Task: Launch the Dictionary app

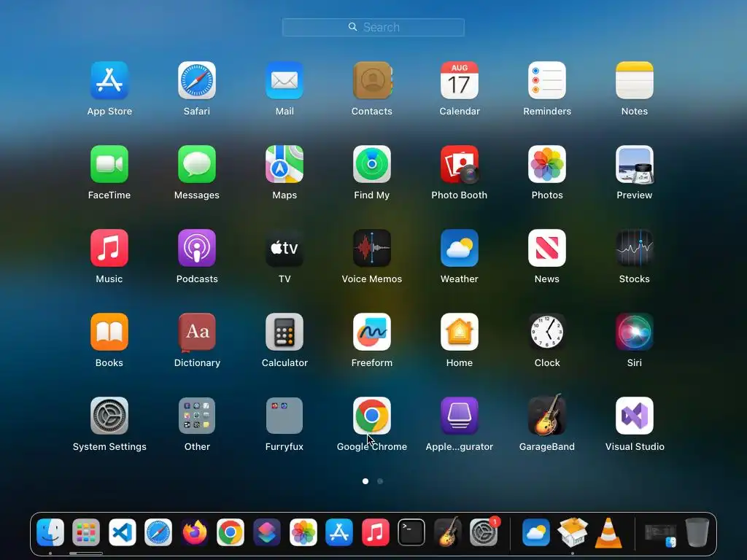Action: 197,332
